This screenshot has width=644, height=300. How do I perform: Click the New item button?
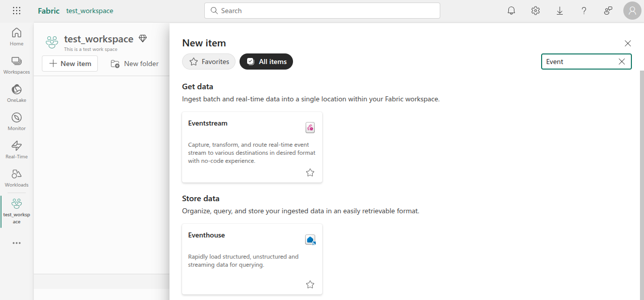70,63
